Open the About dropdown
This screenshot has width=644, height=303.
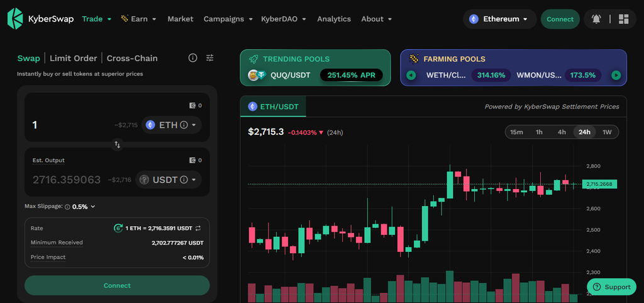tap(377, 19)
